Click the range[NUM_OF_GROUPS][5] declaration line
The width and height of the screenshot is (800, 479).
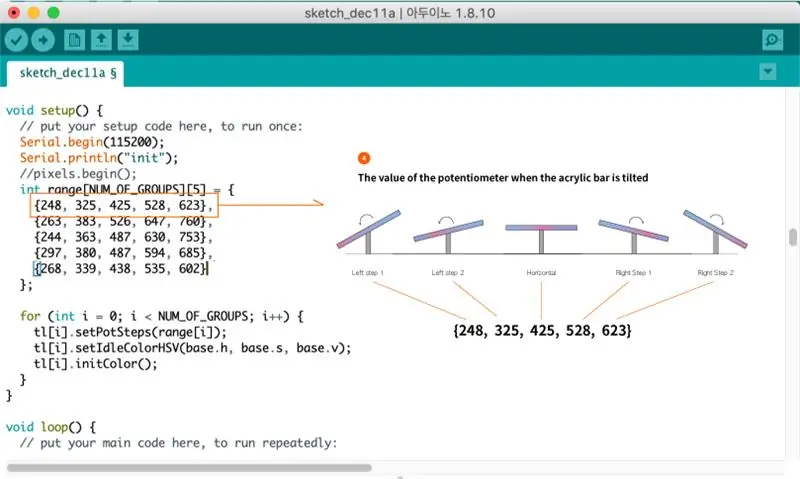coord(127,190)
